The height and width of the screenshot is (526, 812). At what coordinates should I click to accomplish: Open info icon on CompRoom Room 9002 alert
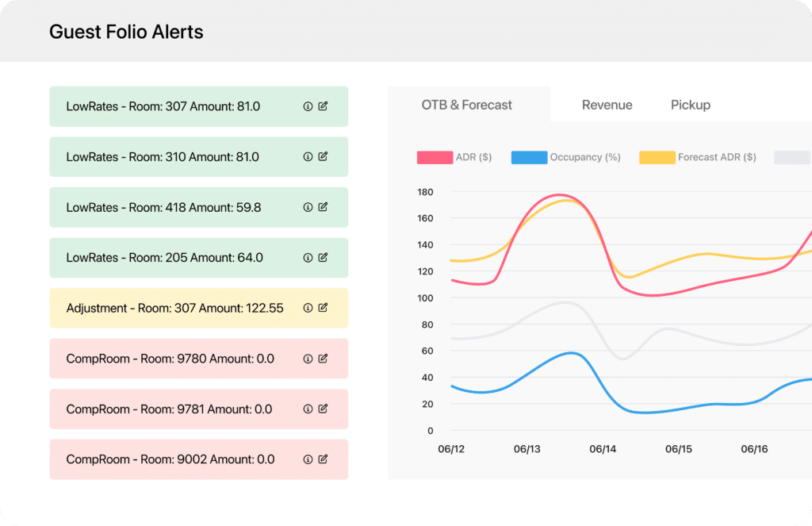pos(308,459)
